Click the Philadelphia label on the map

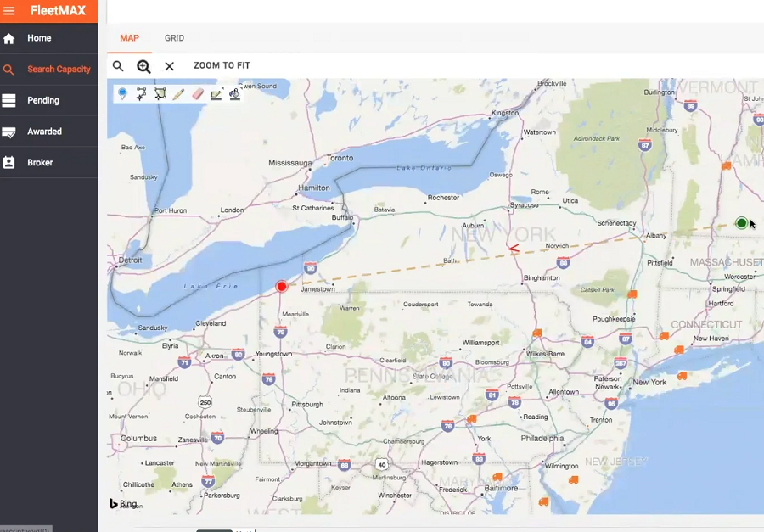click(542, 438)
